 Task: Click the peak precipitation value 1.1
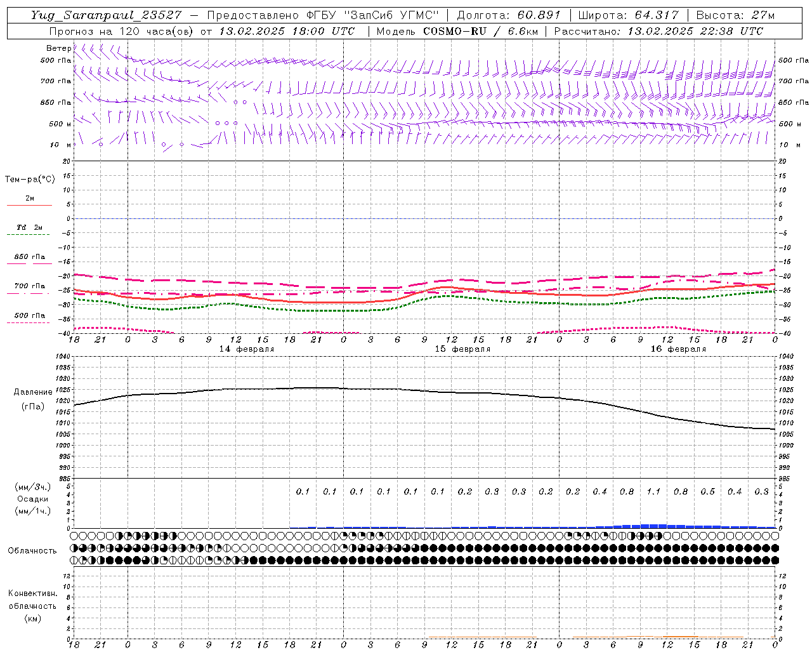pos(653,491)
